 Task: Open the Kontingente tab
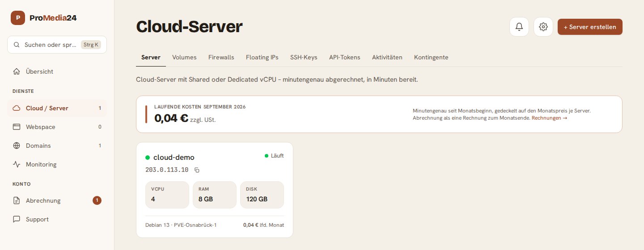tap(431, 57)
